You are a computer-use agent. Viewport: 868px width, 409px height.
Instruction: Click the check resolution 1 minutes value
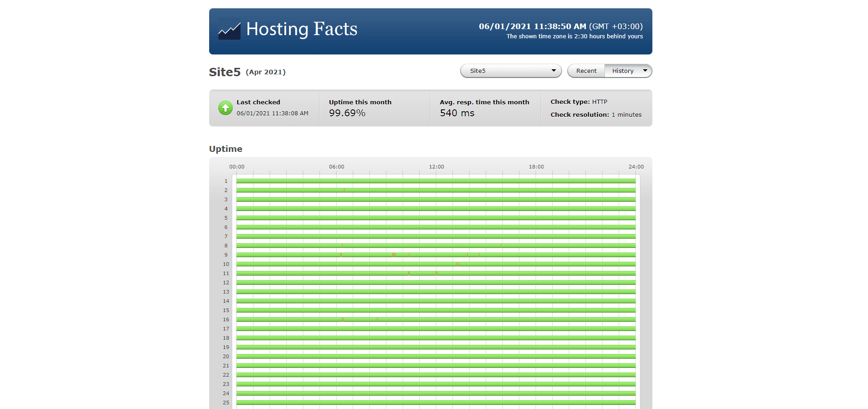click(627, 114)
